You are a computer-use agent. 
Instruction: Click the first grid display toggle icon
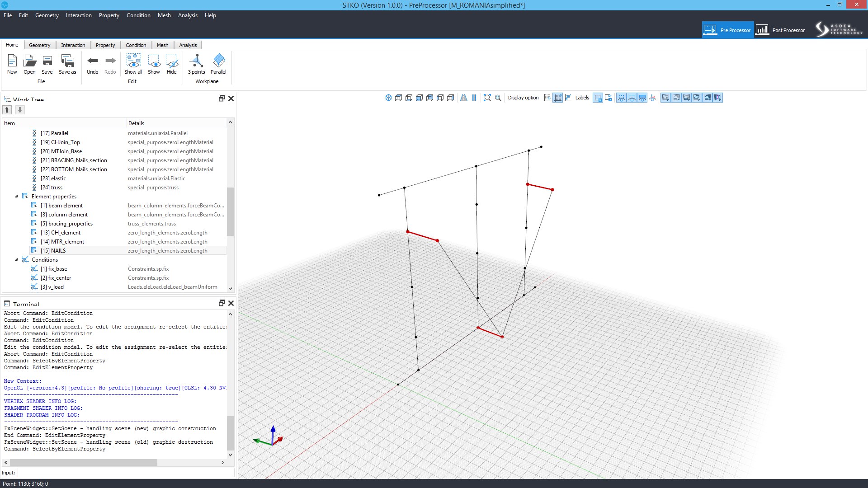547,98
